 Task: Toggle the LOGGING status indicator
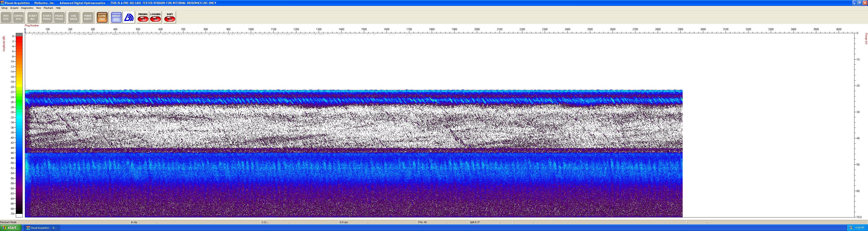pos(155,18)
